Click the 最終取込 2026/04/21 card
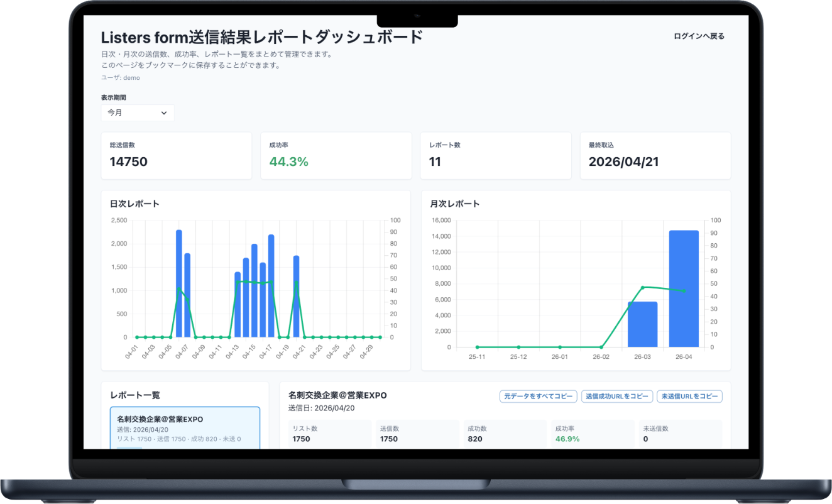The image size is (832, 504). pos(655,156)
